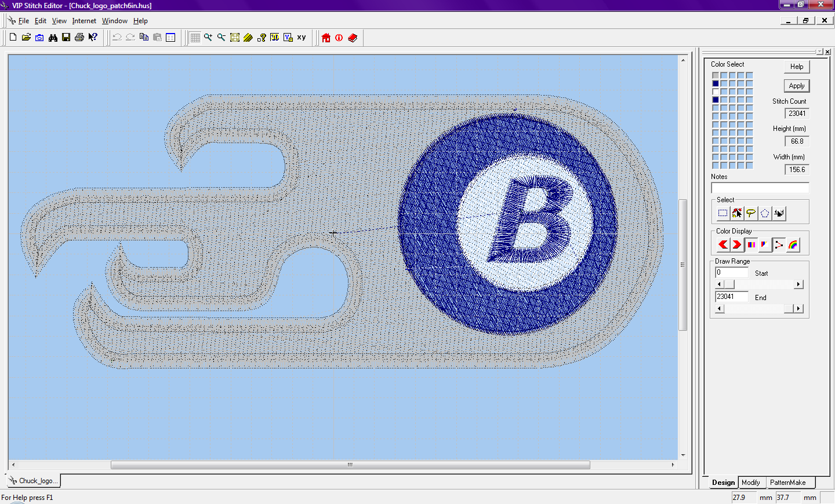Click the yellow question mark query icon
This screenshot has height=504, width=835.
coord(262,38)
